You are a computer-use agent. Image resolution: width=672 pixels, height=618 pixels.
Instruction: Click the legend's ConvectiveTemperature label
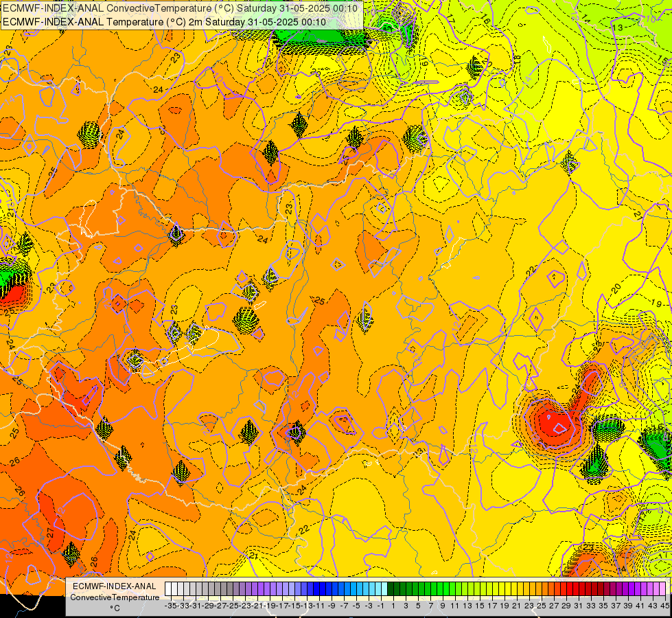tap(115, 597)
